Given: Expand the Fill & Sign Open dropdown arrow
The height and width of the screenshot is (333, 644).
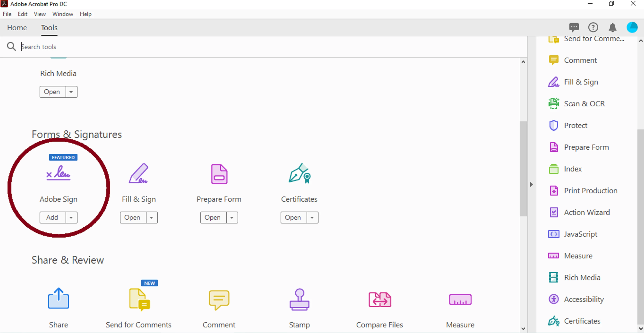Looking at the screenshot, I should tap(151, 218).
